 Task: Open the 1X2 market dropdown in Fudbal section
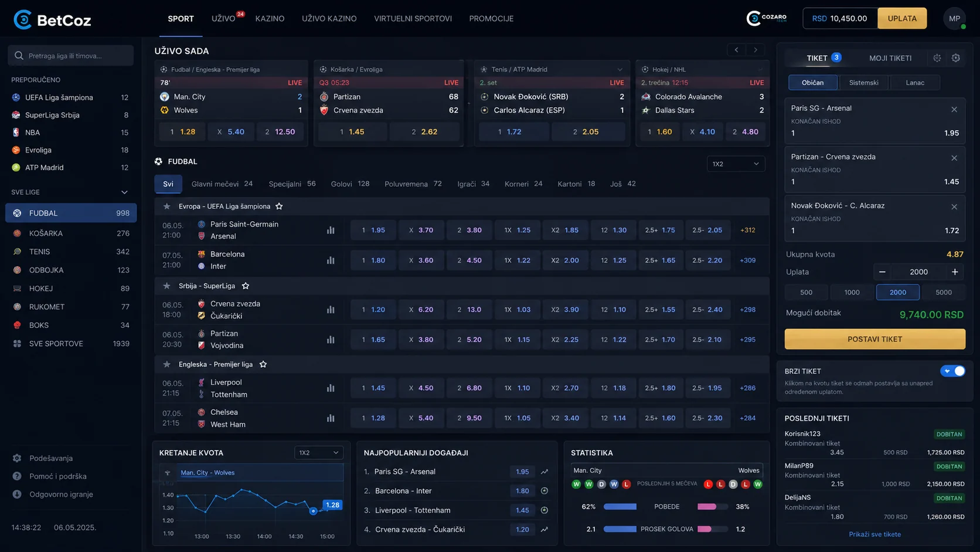736,164
